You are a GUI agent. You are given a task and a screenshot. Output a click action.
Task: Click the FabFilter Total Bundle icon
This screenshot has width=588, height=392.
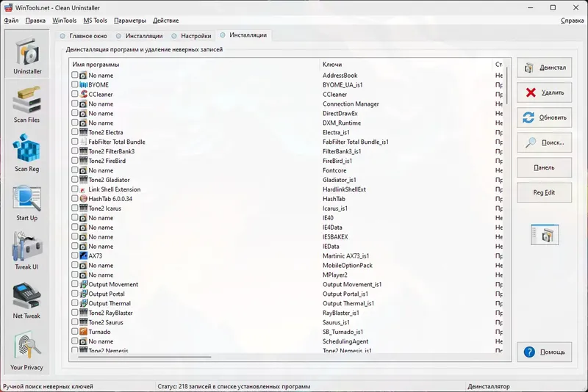84,142
